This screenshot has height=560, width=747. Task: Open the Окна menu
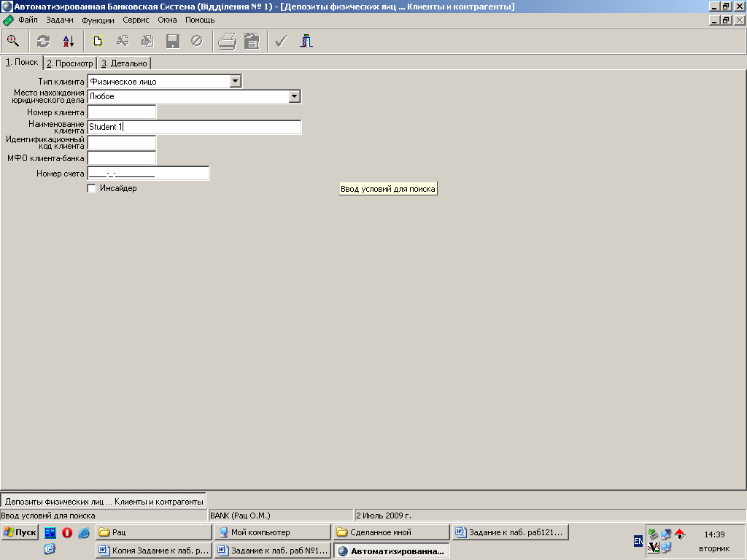pyautogui.click(x=167, y=20)
